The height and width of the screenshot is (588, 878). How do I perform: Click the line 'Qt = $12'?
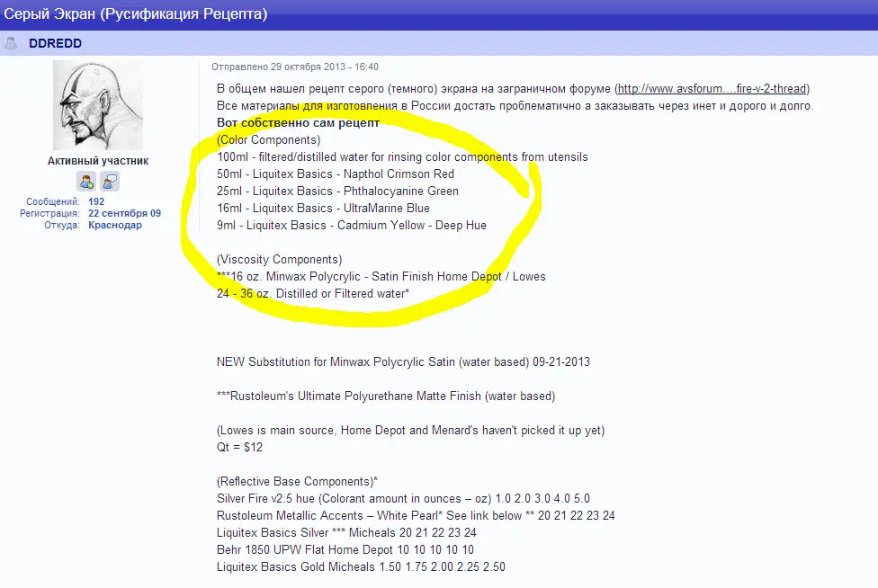tap(239, 447)
